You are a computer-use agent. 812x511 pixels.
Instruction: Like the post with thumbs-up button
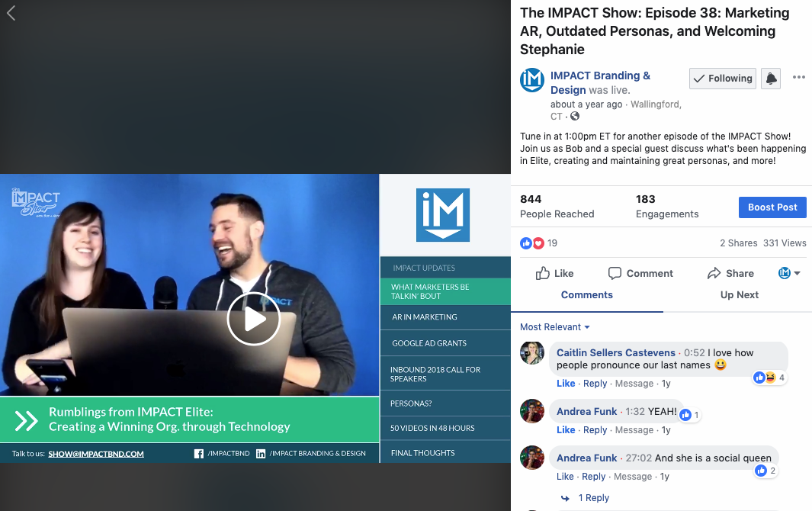(554, 273)
